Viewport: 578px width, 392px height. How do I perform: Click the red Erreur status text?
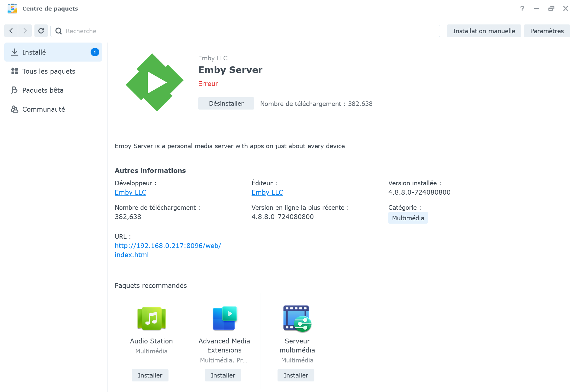point(208,84)
